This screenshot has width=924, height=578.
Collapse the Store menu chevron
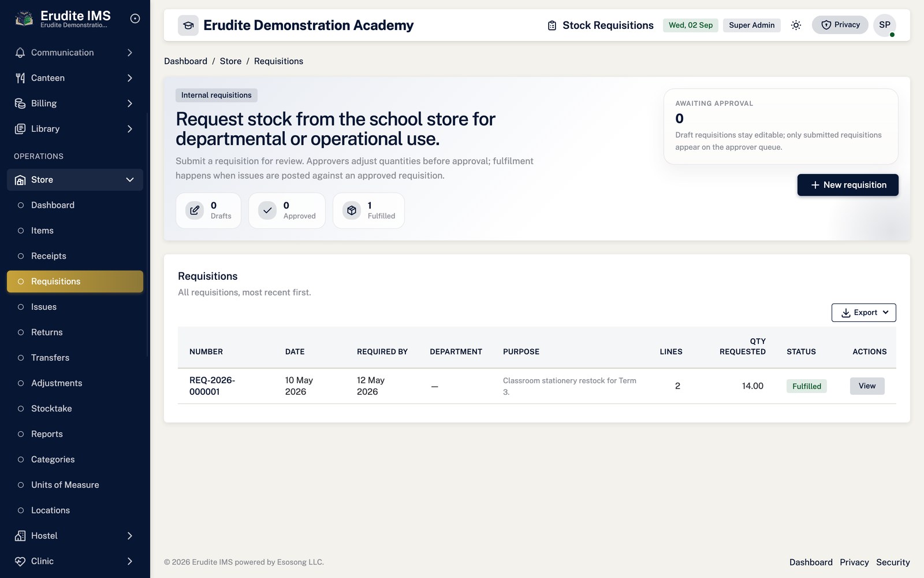click(130, 180)
